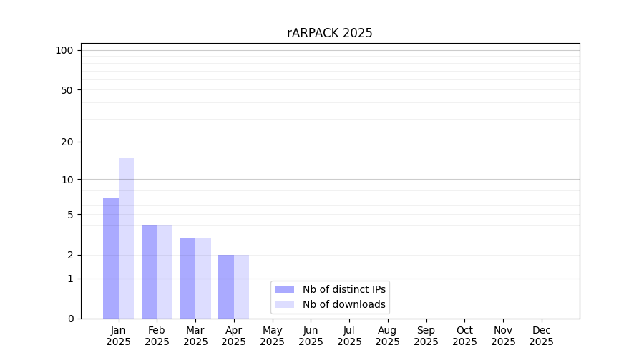644x358 pixels.
Task: Click the 'Jan 2025' x-axis label
Action: 119,336
